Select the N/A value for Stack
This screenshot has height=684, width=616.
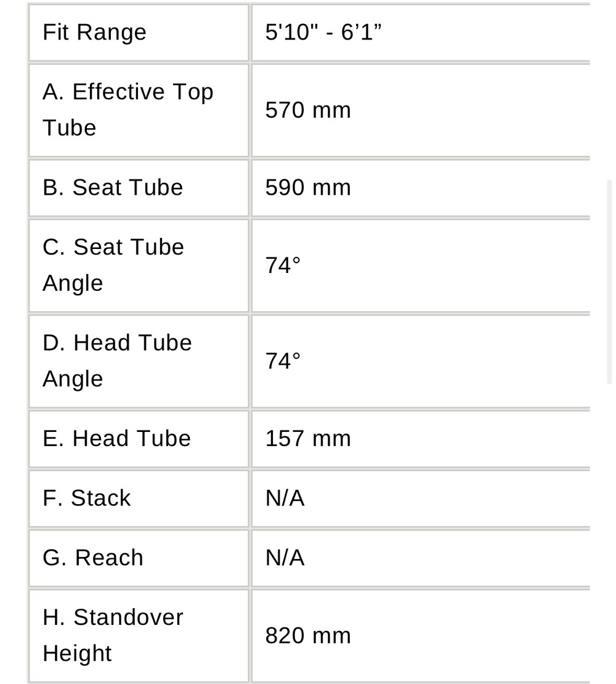tap(285, 498)
